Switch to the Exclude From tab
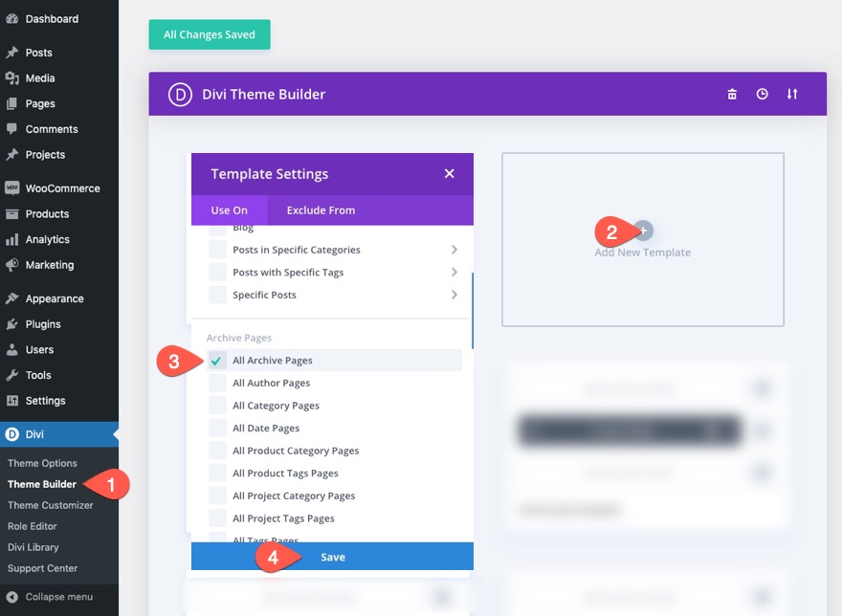 321,210
